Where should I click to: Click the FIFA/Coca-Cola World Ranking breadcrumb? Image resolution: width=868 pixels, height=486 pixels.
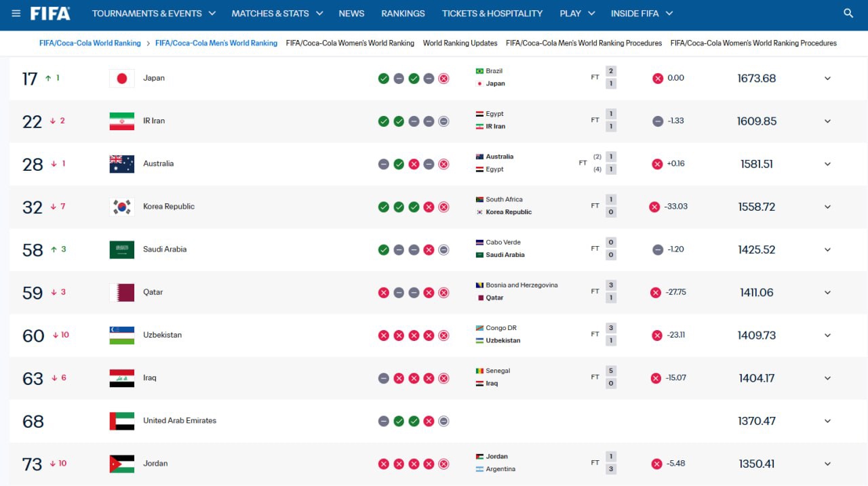coord(90,43)
